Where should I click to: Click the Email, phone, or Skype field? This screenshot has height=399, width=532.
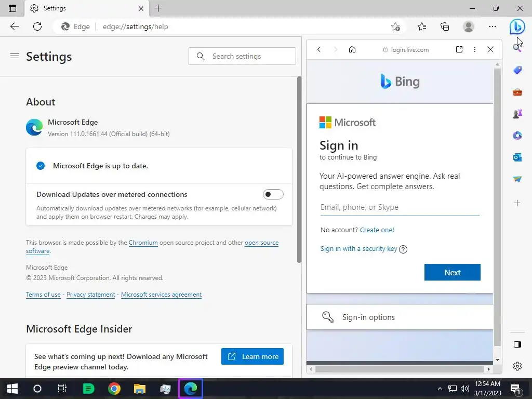pos(400,207)
